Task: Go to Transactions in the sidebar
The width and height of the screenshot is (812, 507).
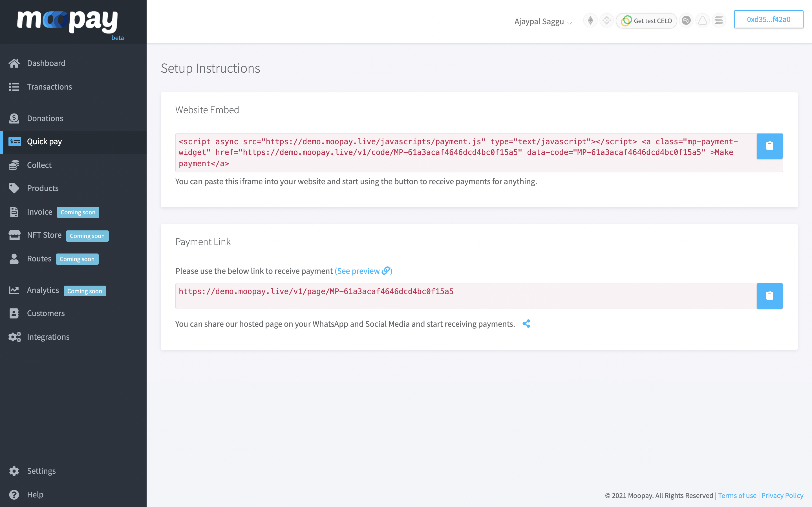Action: pos(49,87)
